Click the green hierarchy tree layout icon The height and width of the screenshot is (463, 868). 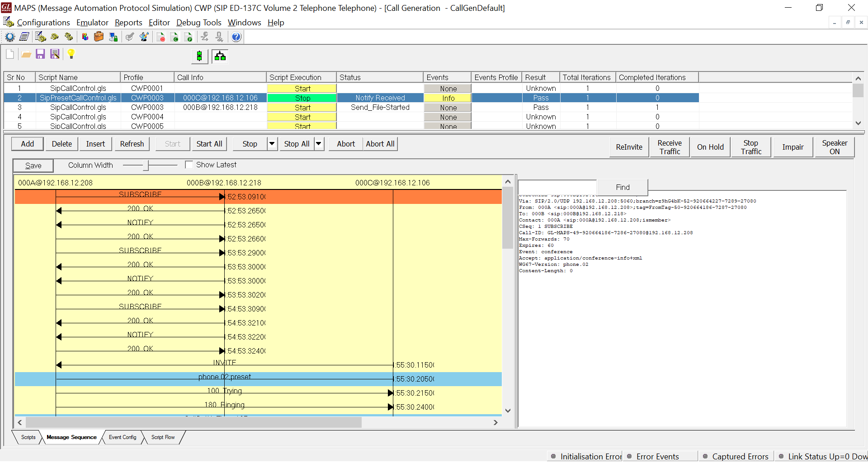tap(220, 56)
